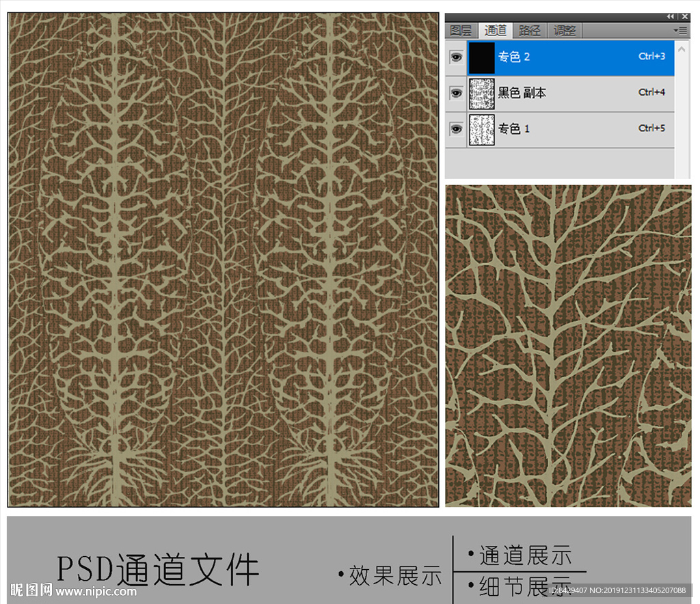Click the detail close-up preview image
The image size is (700, 604).
568,346
